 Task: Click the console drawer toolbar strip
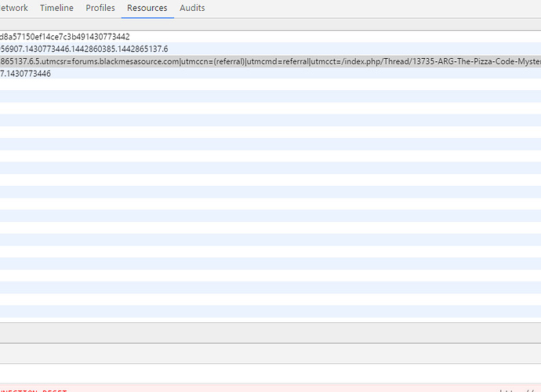270,353
